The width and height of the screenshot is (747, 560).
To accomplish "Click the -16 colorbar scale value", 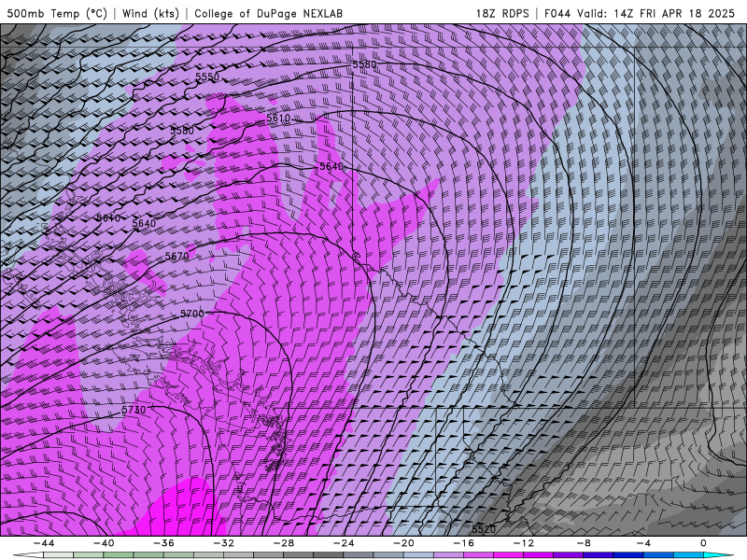I will (x=464, y=543).
